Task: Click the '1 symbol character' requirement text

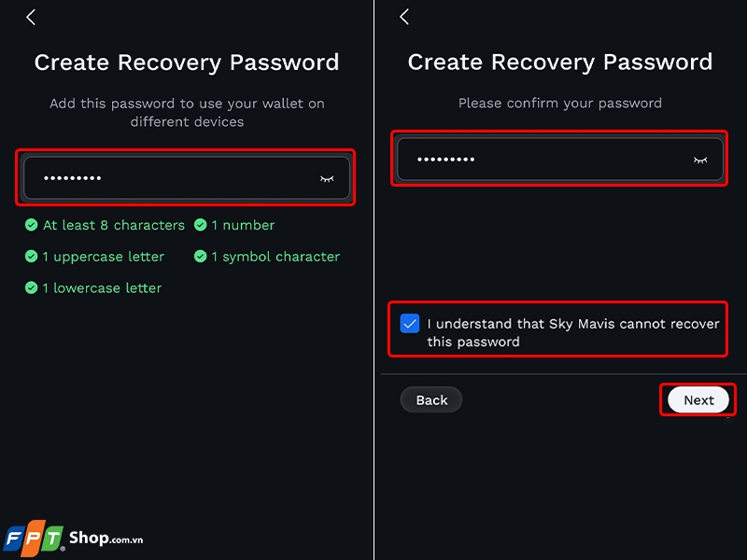Action: coord(275,257)
